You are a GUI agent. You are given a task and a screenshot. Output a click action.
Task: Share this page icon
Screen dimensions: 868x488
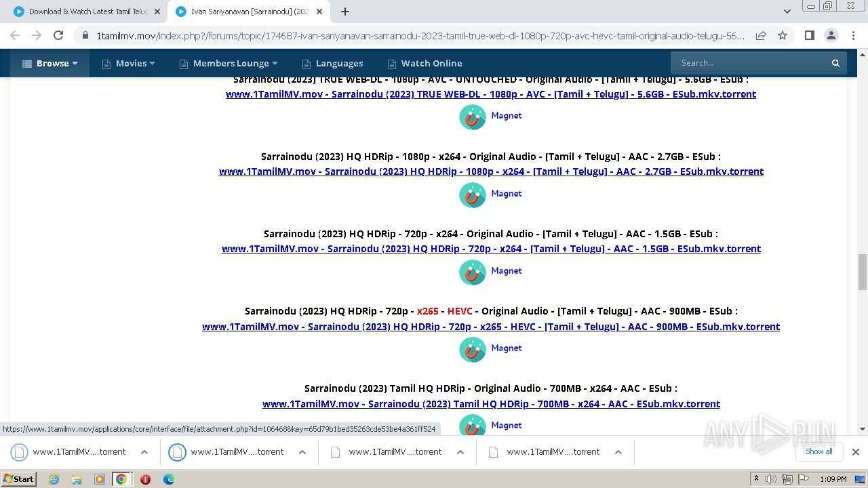point(761,35)
